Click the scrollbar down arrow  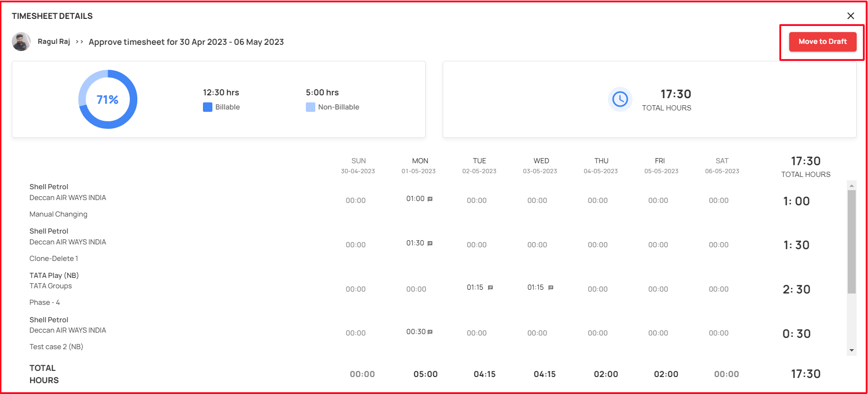click(x=851, y=350)
